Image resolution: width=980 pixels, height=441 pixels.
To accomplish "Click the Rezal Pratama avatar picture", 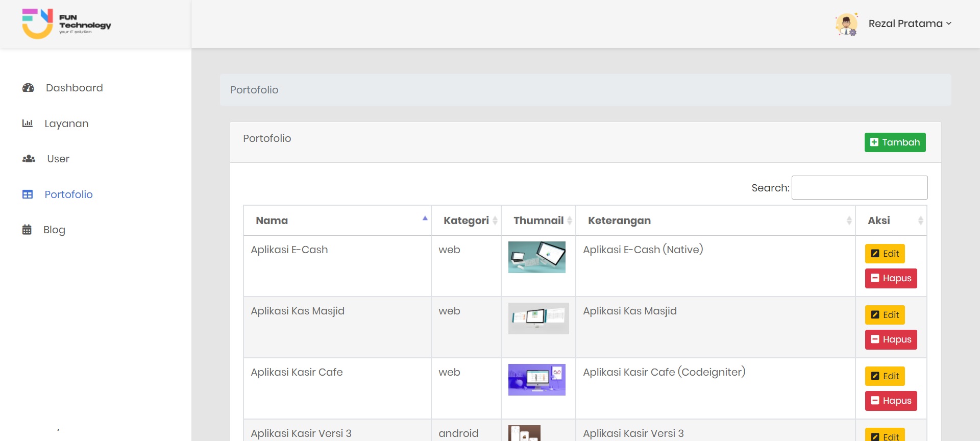I will [x=846, y=24].
